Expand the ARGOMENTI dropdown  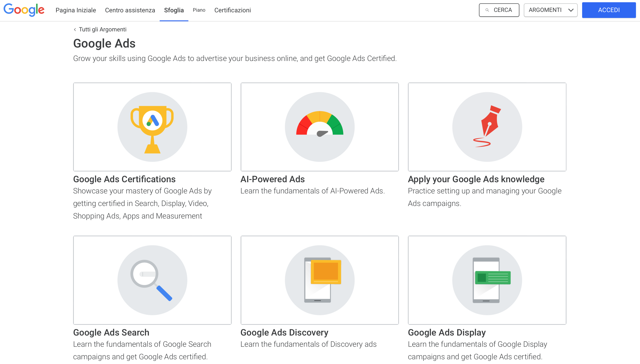point(551,10)
